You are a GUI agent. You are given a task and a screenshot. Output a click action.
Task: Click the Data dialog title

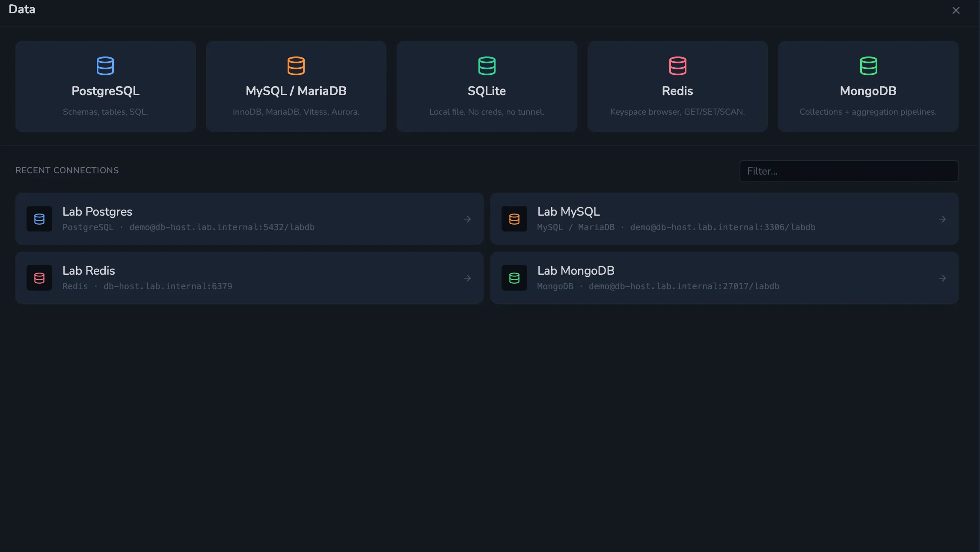22,9
